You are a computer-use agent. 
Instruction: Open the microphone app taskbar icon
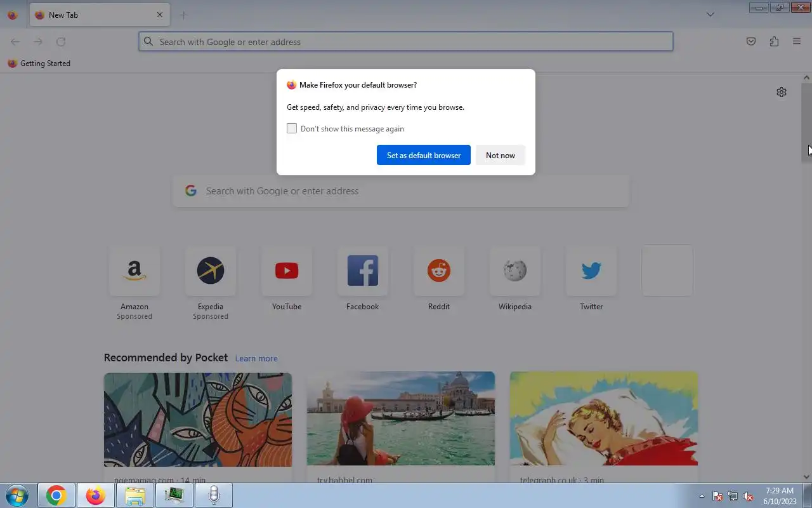[214, 495]
